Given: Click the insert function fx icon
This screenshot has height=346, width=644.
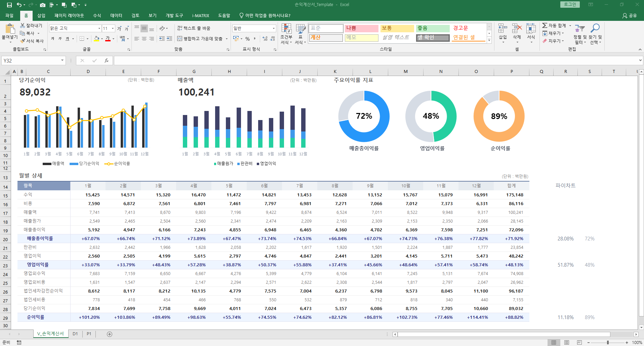Looking at the screenshot, I should coord(106,61).
